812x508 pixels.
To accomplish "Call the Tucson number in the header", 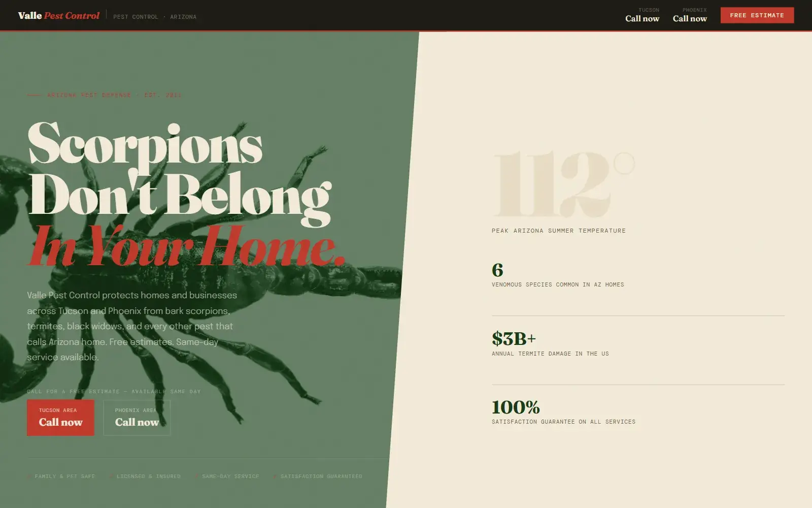I will click(642, 15).
